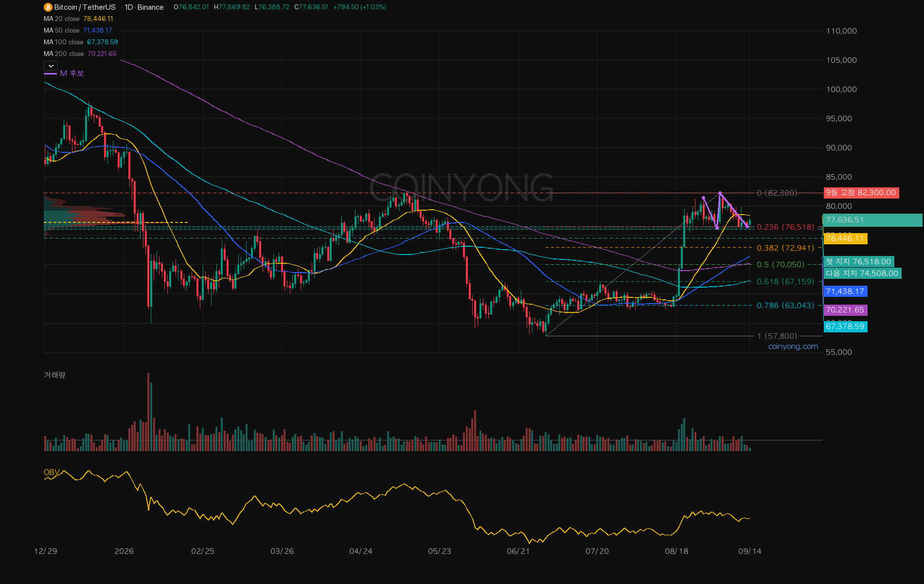Select the MA 50 close legend row
The height and width of the screenshot is (584, 924).
point(78,30)
